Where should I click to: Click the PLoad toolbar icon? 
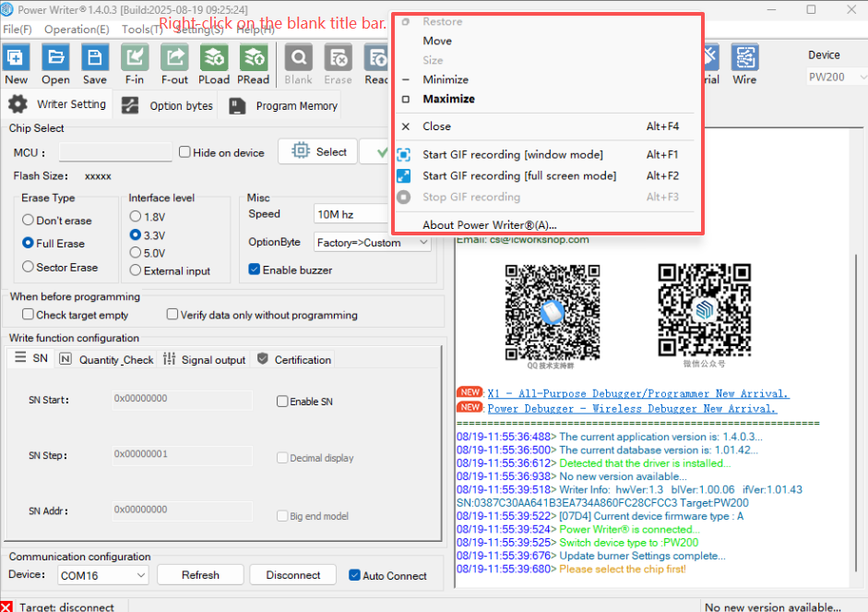click(214, 57)
